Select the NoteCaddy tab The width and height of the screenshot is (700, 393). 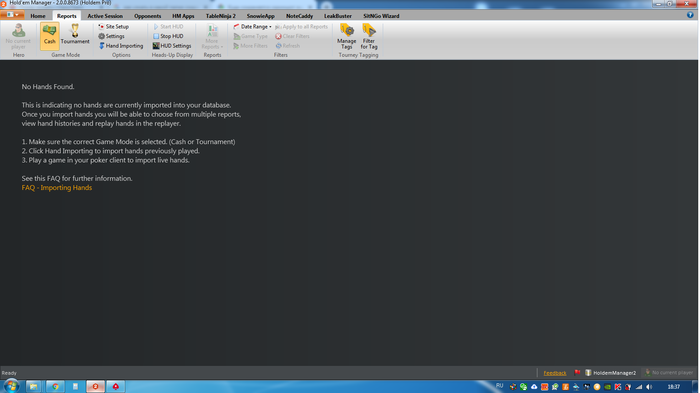tap(299, 16)
